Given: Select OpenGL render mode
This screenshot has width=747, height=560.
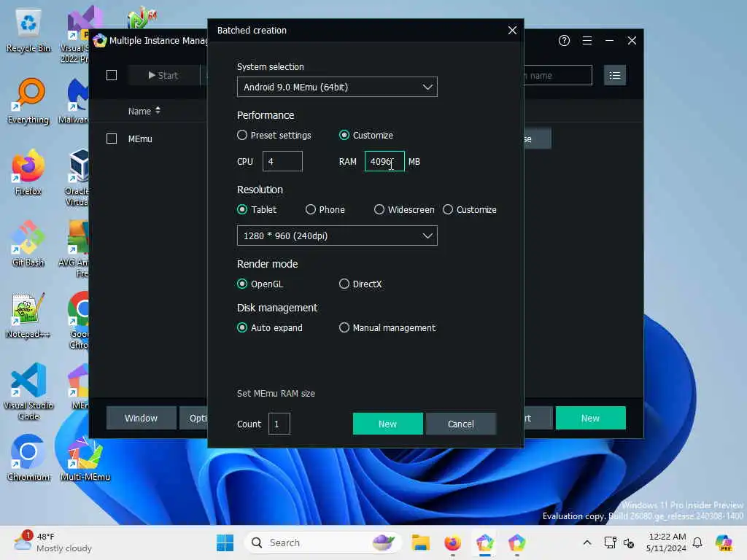Looking at the screenshot, I should [x=260, y=284].
